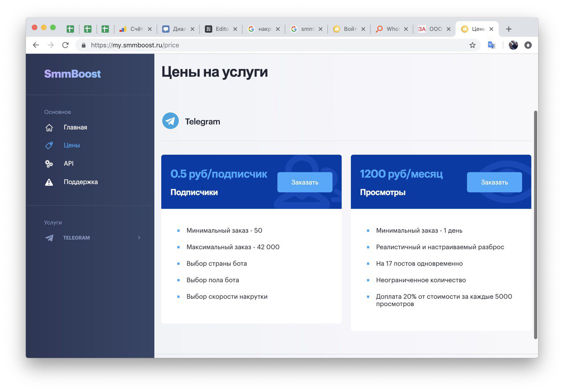564x392 pixels.
Task: Click the gears icon beside API
Action: tap(49, 163)
